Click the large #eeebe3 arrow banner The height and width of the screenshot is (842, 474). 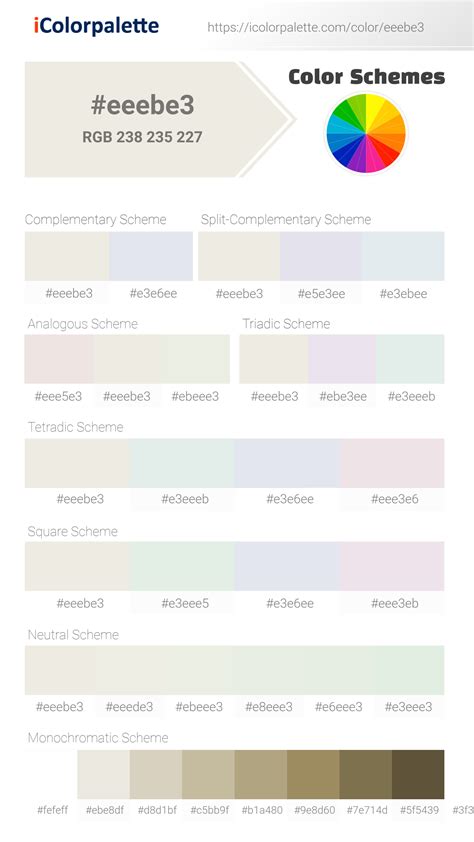click(x=160, y=119)
